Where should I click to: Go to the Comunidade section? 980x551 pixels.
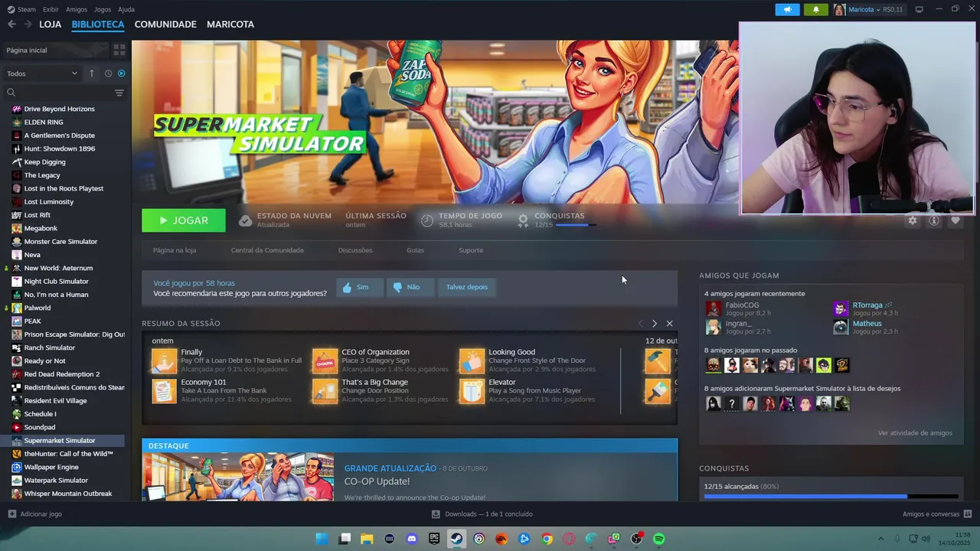pyautogui.click(x=165, y=24)
